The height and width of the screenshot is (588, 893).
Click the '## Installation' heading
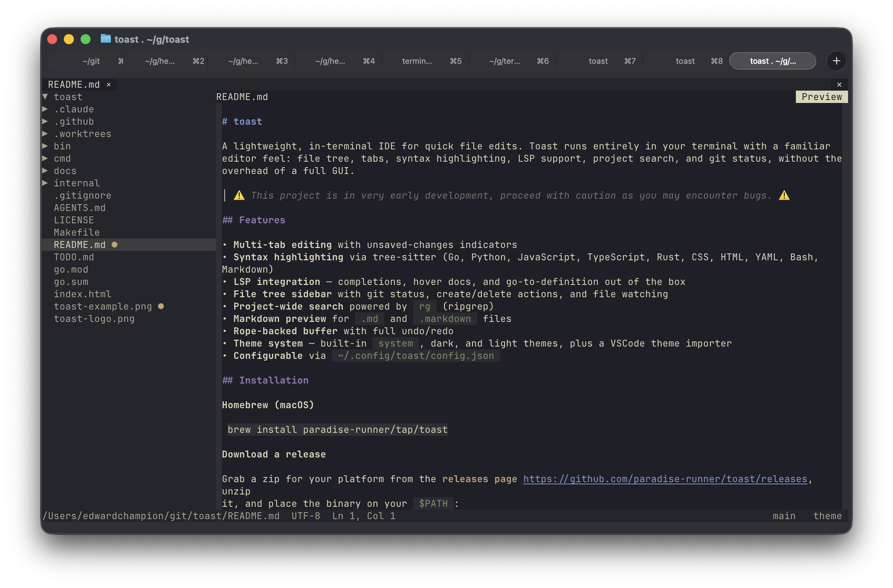(265, 381)
